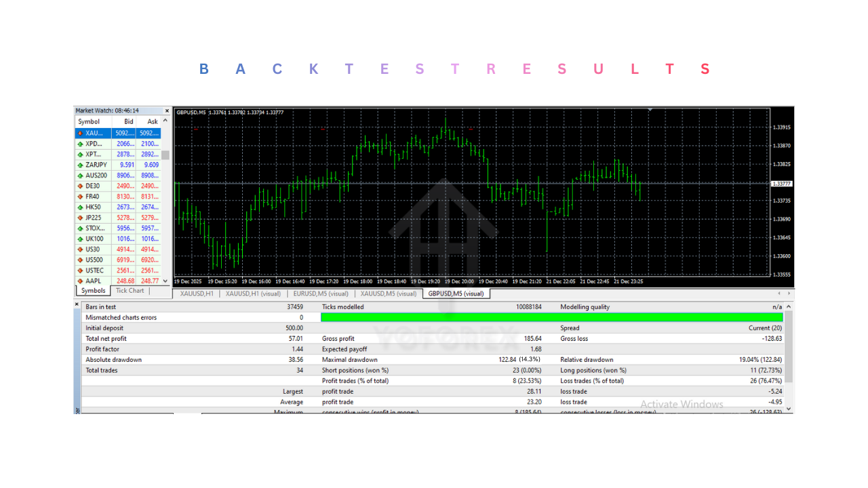
Task: Click the red arrow beside US500
Action: [81, 260]
